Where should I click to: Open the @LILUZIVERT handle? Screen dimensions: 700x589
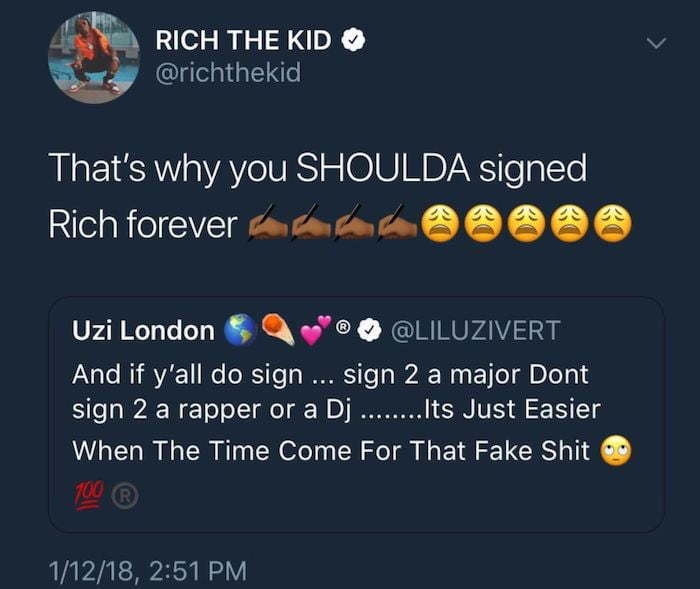coord(475,330)
